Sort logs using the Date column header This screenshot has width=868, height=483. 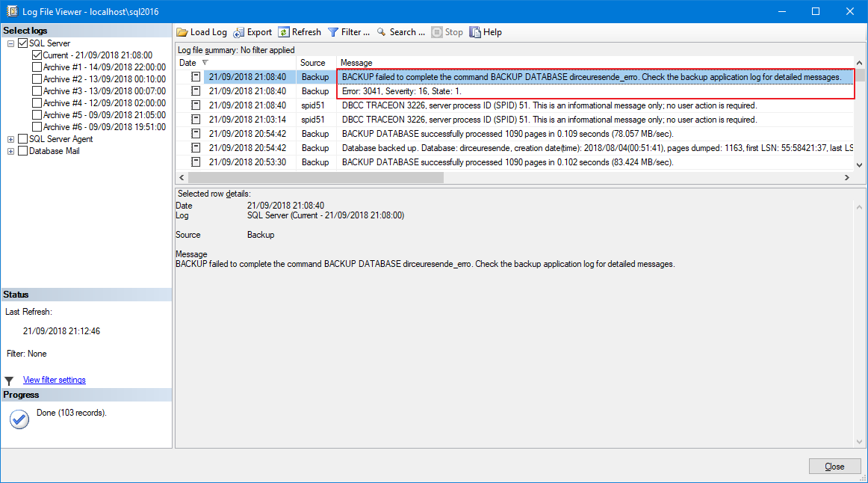pyautogui.click(x=187, y=63)
